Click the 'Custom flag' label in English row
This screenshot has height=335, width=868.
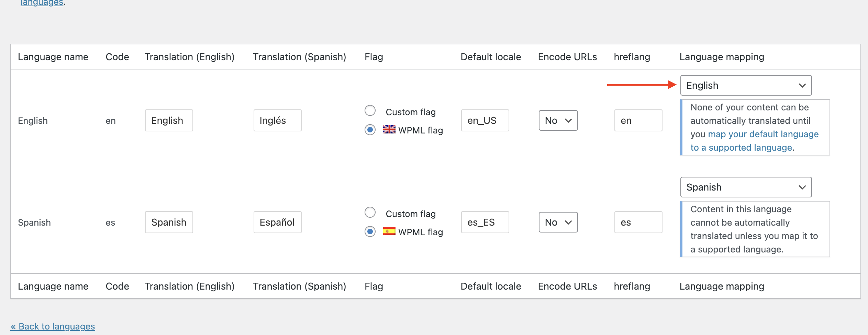(x=411, y=112)
